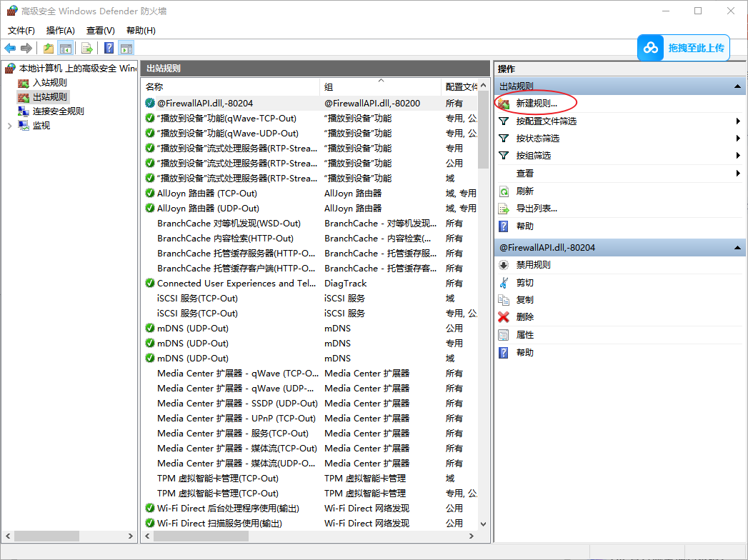Click the 复制 action icon
The height and width of the screenshot is (560, 748).
tap(504, 300)
